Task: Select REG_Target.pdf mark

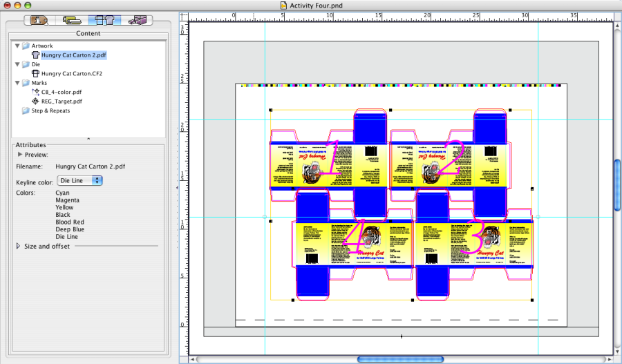Action: (62, 101)
